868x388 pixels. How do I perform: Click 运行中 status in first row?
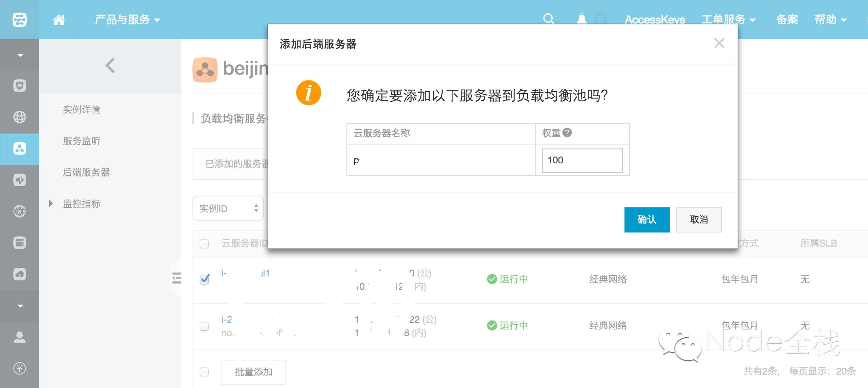507,279
